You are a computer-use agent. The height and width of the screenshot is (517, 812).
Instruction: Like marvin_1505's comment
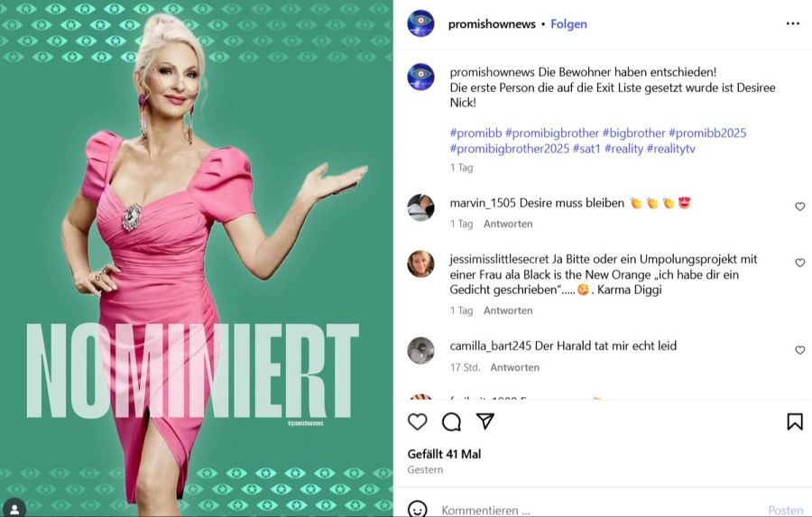[799, 207]
